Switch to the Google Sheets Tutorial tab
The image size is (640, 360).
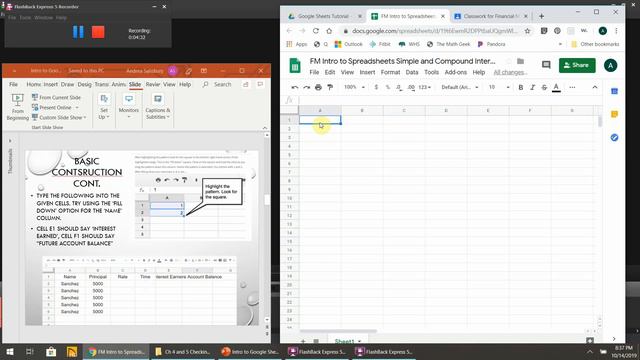pos(323,16)
